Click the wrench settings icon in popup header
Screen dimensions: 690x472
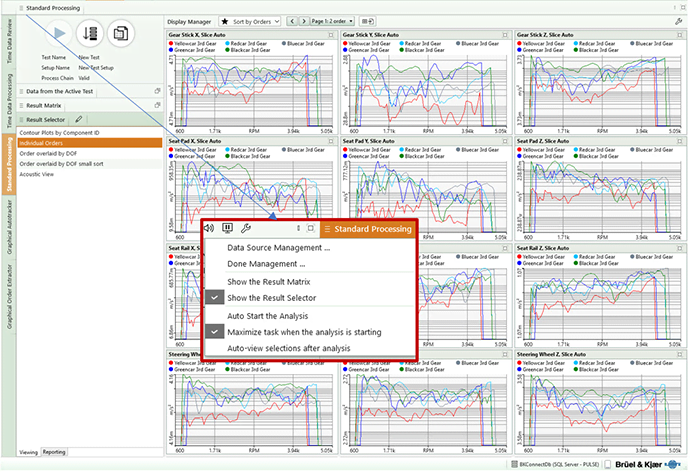(x=246, y=228)
